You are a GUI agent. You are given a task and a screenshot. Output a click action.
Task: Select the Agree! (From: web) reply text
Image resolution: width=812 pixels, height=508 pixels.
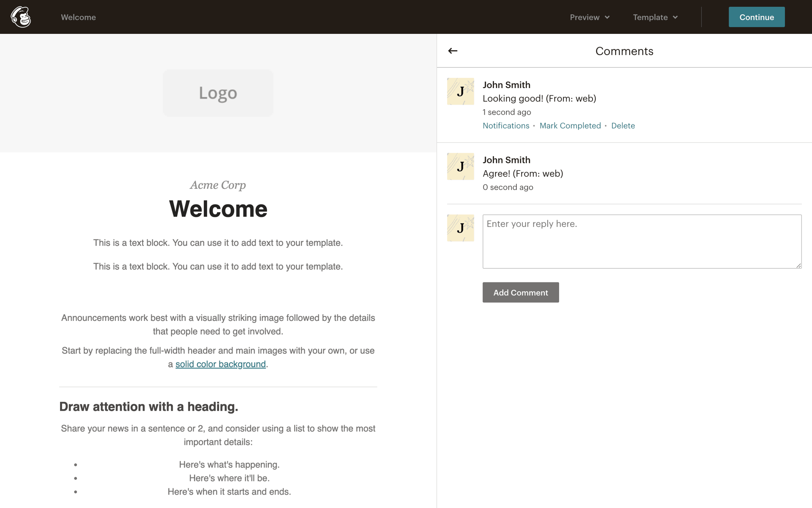pos(523,174)
